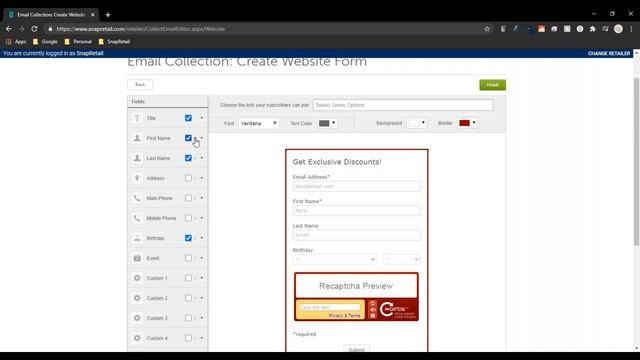Enable the Mobile Phone checkbox
Screen dimensions: 640x360
pos(188,218)
